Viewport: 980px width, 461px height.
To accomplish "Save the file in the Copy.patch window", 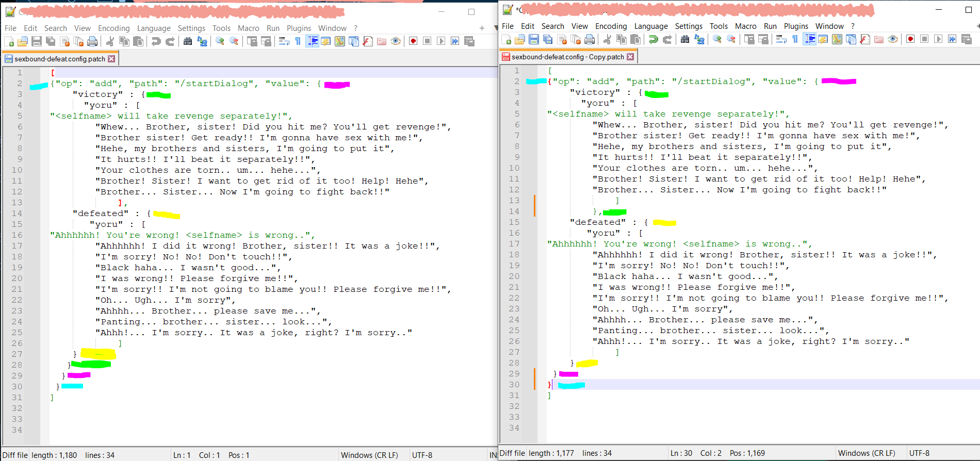I will point(534,39).
